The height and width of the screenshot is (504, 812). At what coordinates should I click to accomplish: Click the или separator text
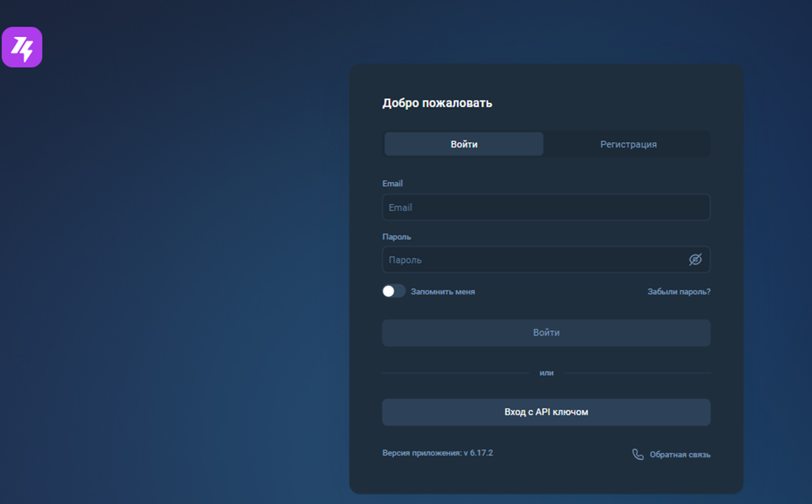coord(546,373)
